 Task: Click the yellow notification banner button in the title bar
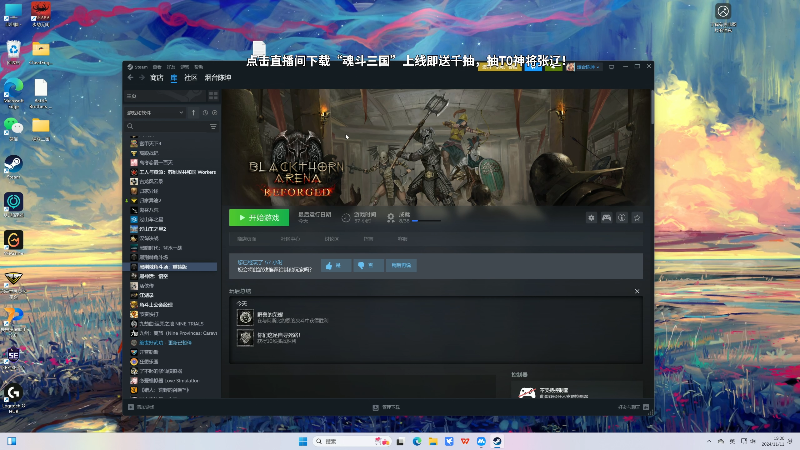point(499,67)
